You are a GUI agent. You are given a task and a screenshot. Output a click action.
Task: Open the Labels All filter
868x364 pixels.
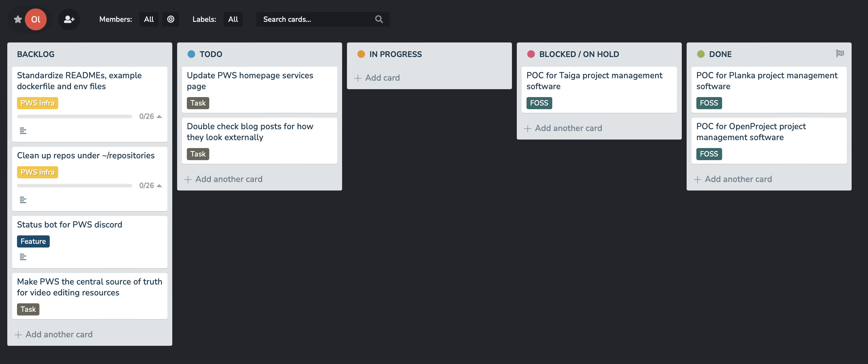click(x=233, y=19)
